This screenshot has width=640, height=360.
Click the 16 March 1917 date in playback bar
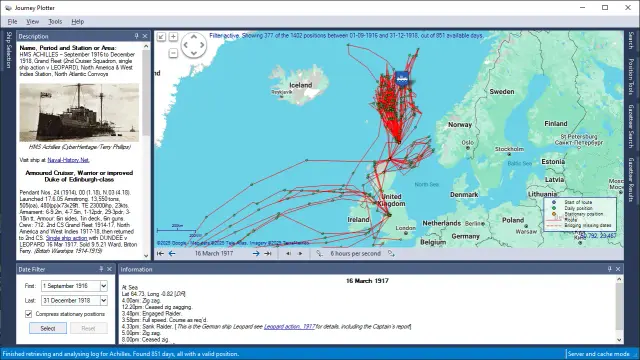214,253
